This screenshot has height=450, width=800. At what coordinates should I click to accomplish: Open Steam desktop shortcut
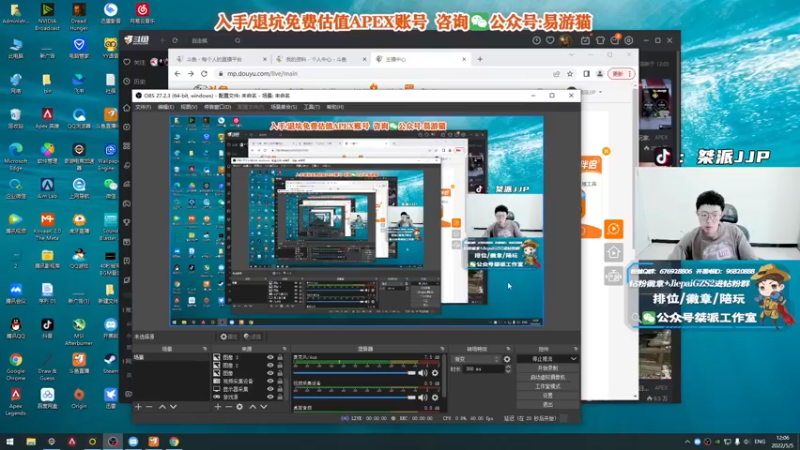[110, 364]
